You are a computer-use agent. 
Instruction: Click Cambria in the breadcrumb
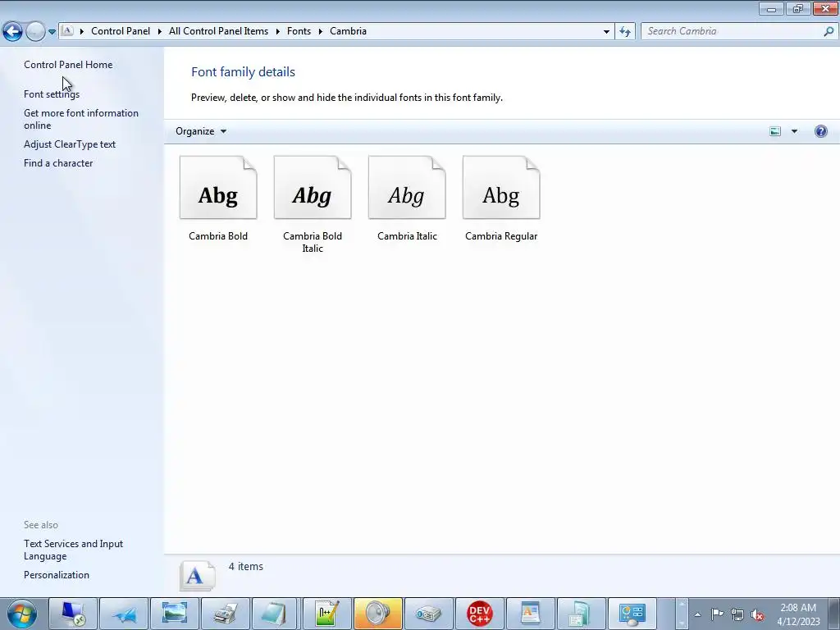348,31
